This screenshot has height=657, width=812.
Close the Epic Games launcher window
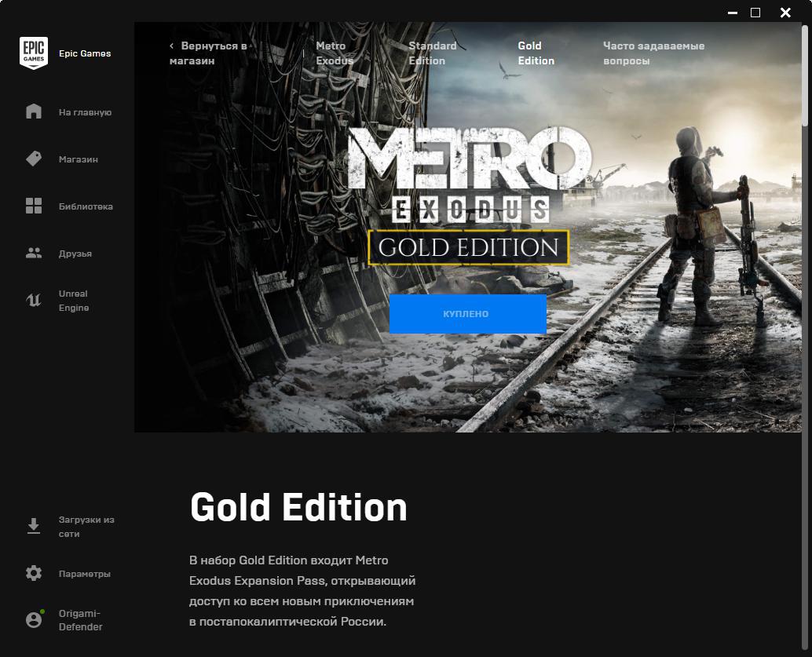click(785, 13)
